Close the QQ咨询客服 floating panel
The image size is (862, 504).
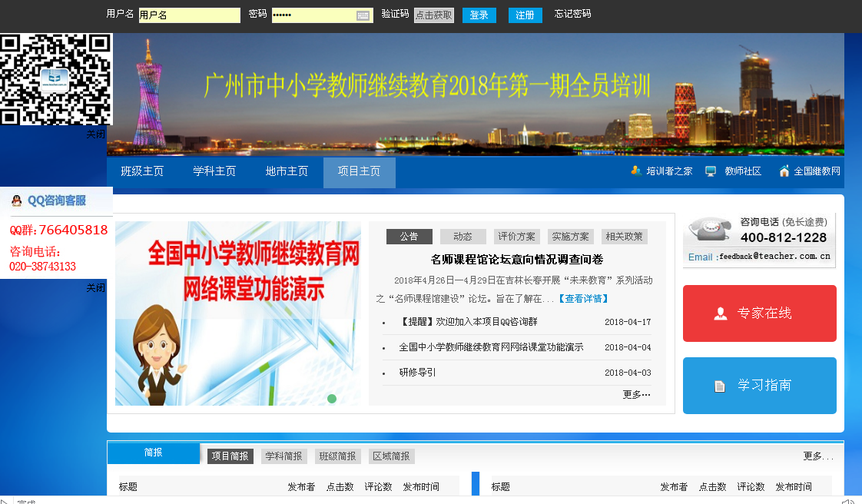tap(95, 287)
